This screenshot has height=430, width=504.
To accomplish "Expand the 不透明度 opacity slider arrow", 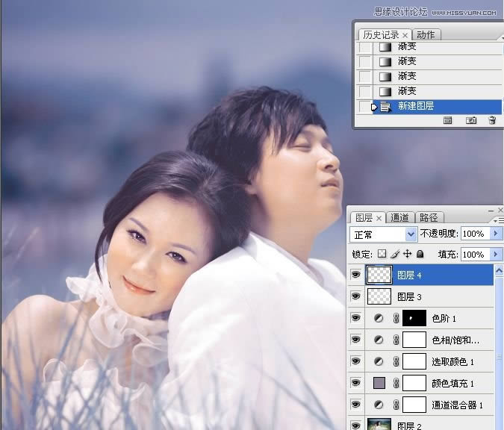I will coord(494,234).
